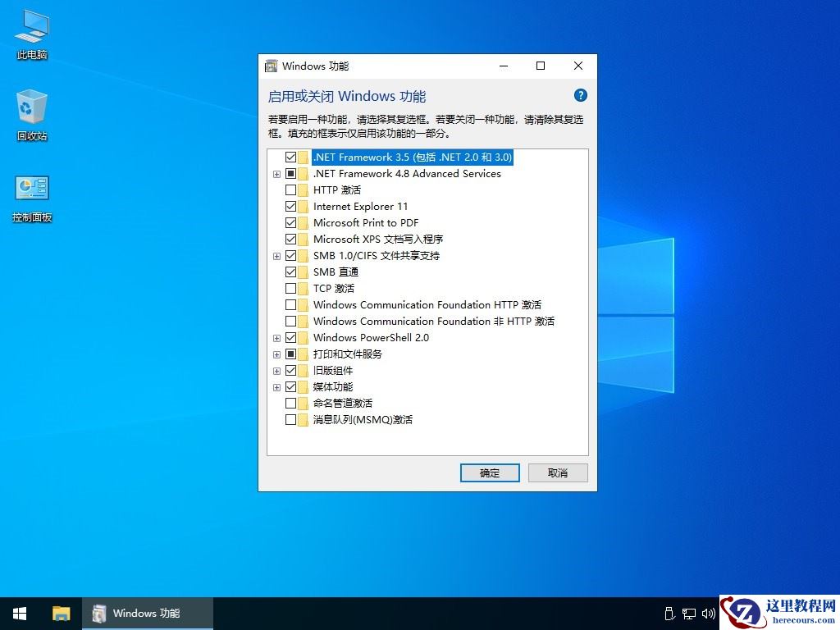Open the help question mark in the dialog
Screen dimensions: 840x630
[580, 94]
